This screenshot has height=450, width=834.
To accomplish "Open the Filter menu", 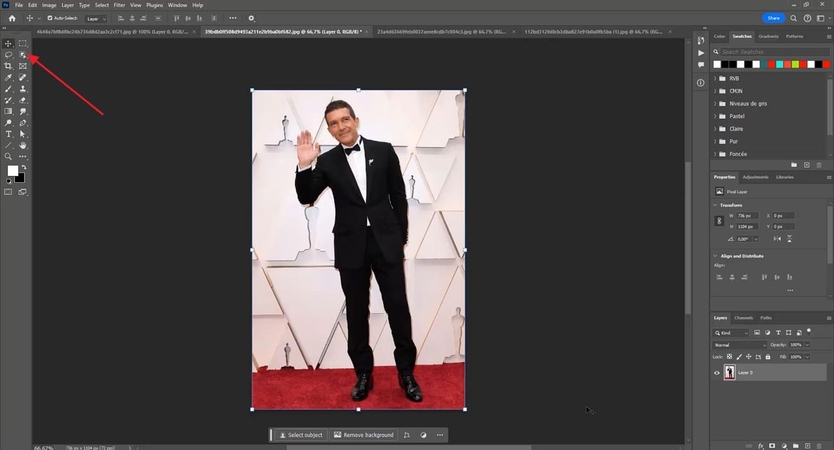I will tap(119, 5).
